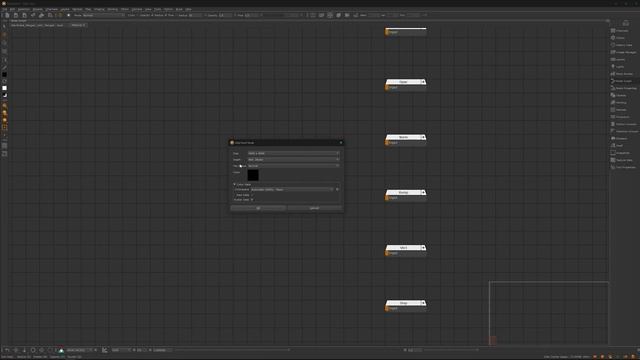
Task: Select the Node Graph tab
Action: (x=18, y=21)
